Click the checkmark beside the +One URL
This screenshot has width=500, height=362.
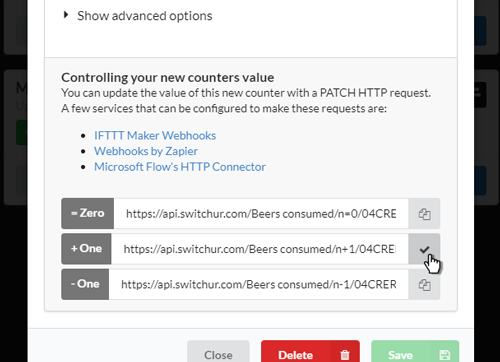point(424,249)
